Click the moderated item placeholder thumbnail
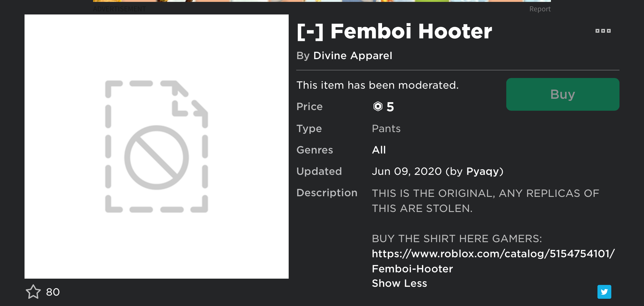Screen dimensions: 644x306 (157, 147)
